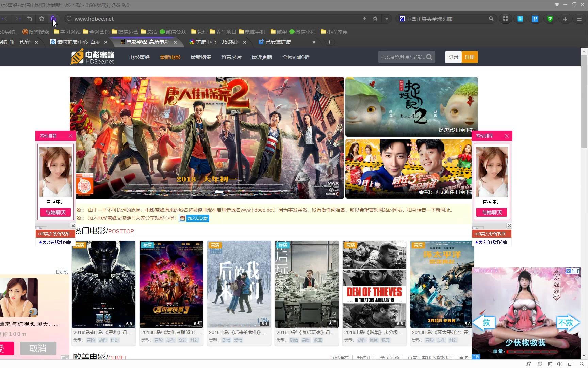Click the grey 取消 button
Viewport: 588px width, 368px height.
[x=38, y=349]
